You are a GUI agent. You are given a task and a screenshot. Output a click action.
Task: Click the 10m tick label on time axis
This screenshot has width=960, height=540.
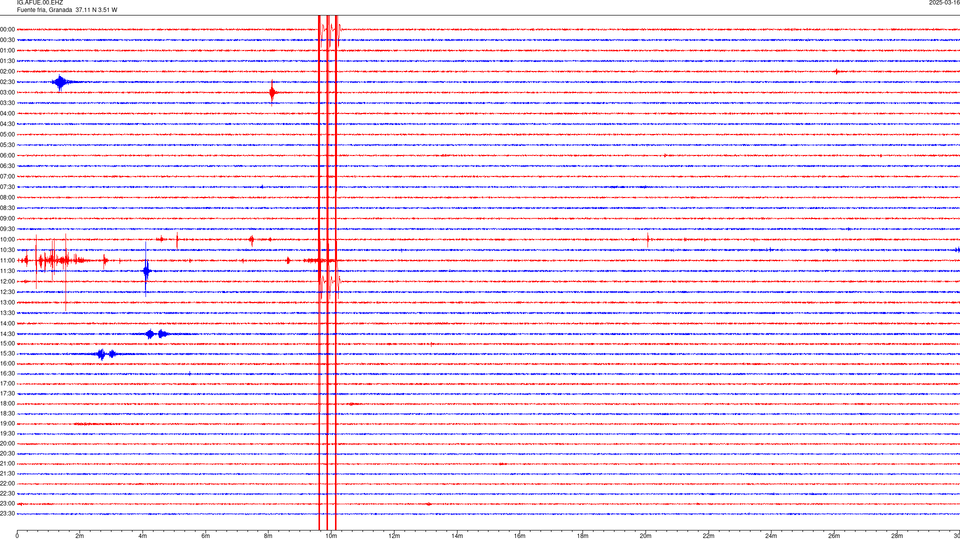331,536
